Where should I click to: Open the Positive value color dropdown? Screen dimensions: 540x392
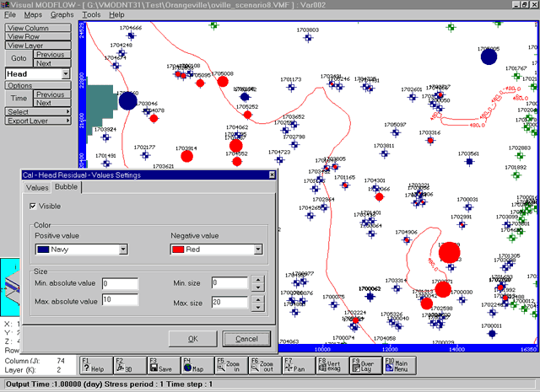click(x=123, y=250)
